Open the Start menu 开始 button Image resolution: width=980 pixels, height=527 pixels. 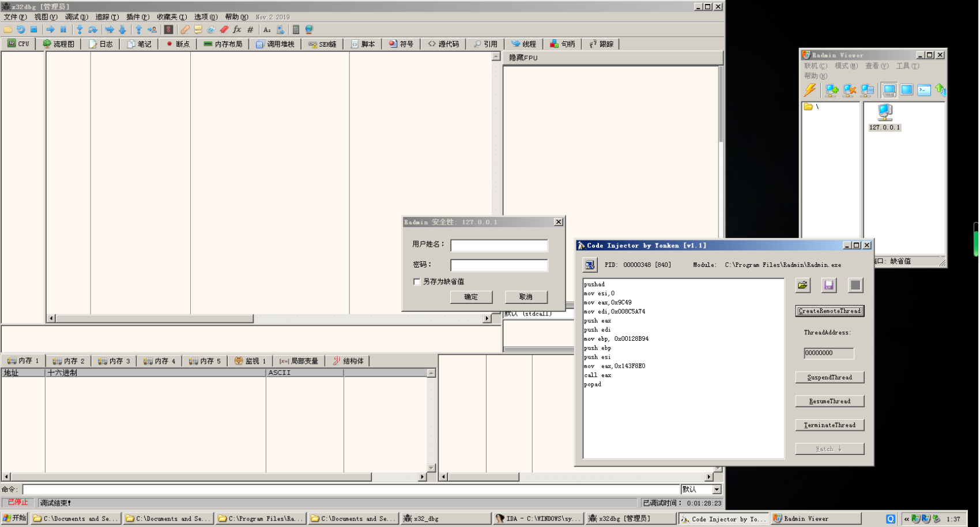tap(14, 518)
